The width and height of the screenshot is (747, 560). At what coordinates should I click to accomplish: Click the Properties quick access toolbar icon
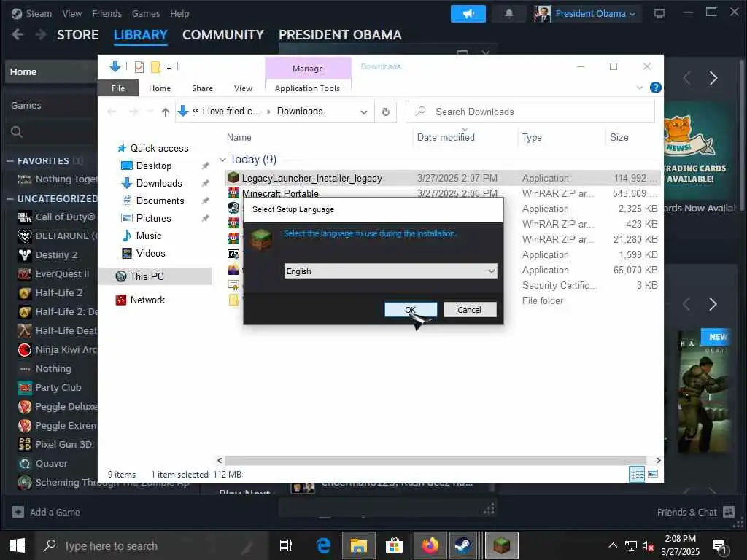click(139, 67)
